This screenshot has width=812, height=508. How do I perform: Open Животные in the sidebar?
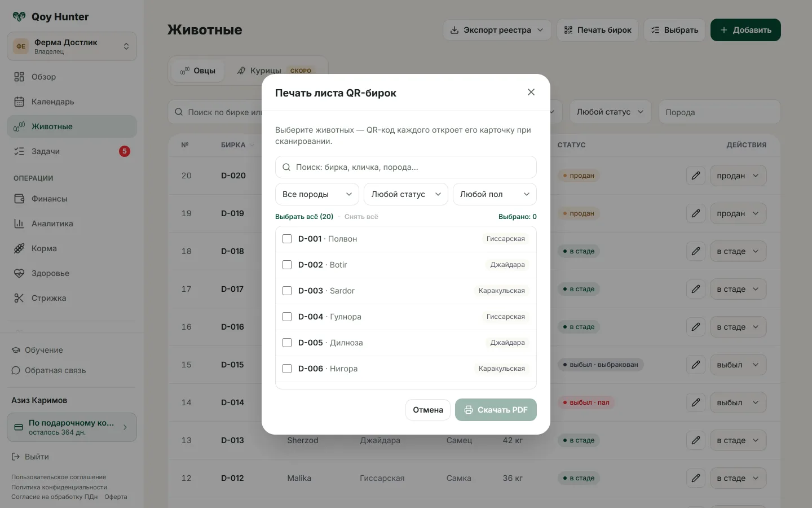pyautogui.click(x=72, y=126)
